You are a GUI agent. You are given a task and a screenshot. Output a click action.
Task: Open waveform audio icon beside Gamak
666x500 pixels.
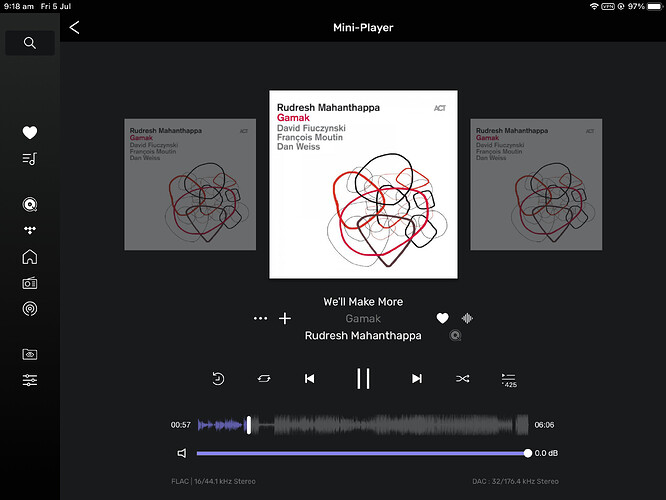click(467, 318)
